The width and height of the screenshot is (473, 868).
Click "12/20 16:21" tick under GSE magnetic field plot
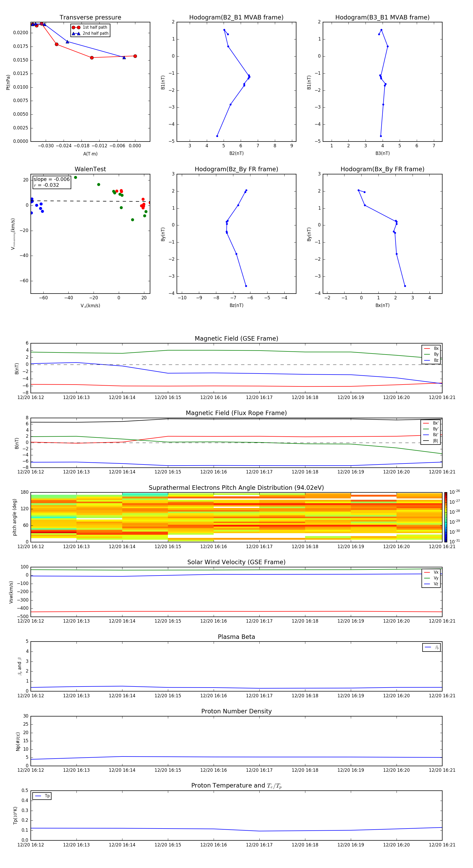(x=442, y=398)
